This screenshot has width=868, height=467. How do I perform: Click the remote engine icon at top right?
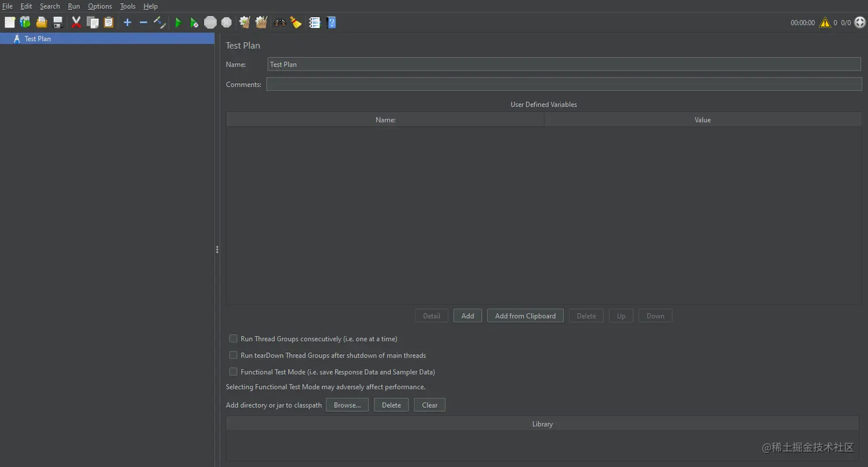point(860,22)
